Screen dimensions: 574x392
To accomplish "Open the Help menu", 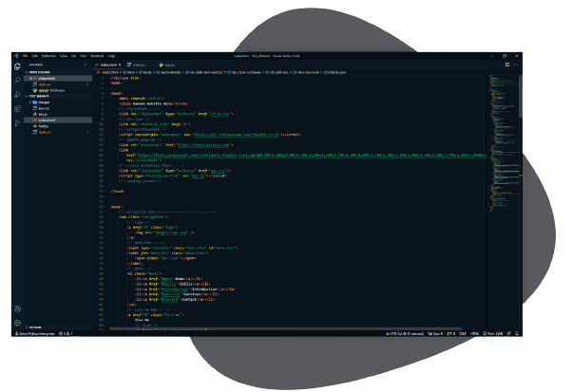I will click(111, 56).
